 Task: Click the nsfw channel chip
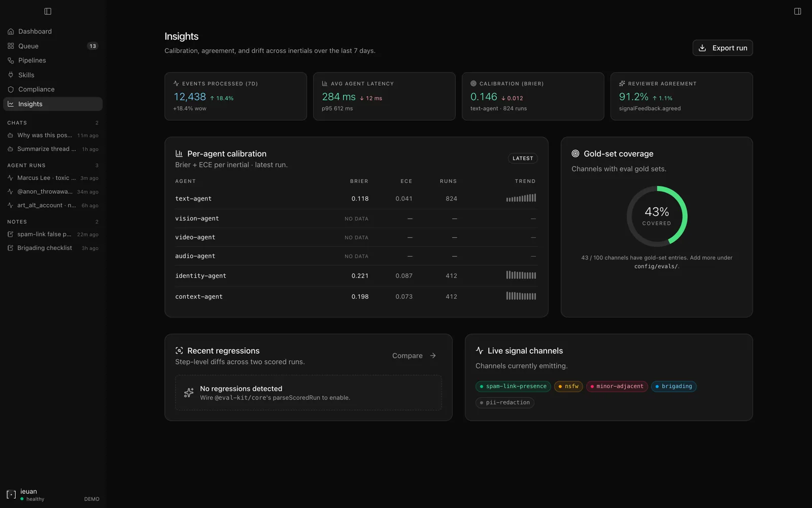pyautogui.click(x=568, y=386)
